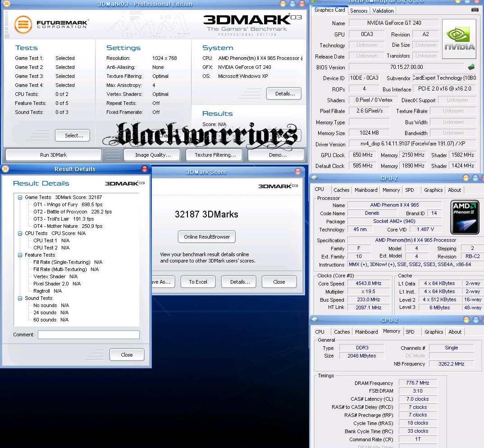
Task: Open the Sensors tab in GPU-Z
Action: tap(359, 11)
